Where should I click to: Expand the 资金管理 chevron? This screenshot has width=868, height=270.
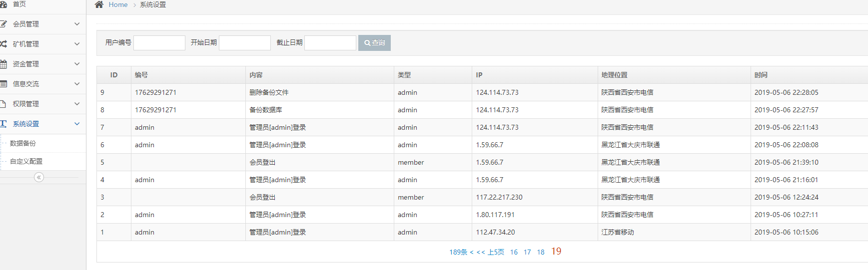77,64
